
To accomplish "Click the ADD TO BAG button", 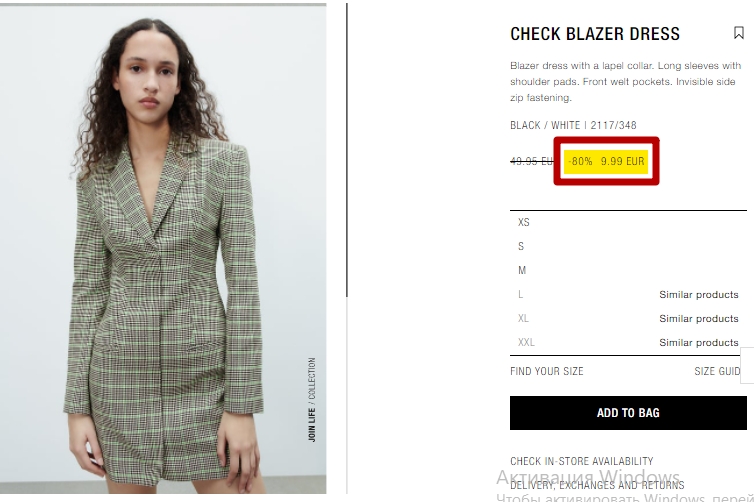I will pyautogui.click(x=628, y=413).
